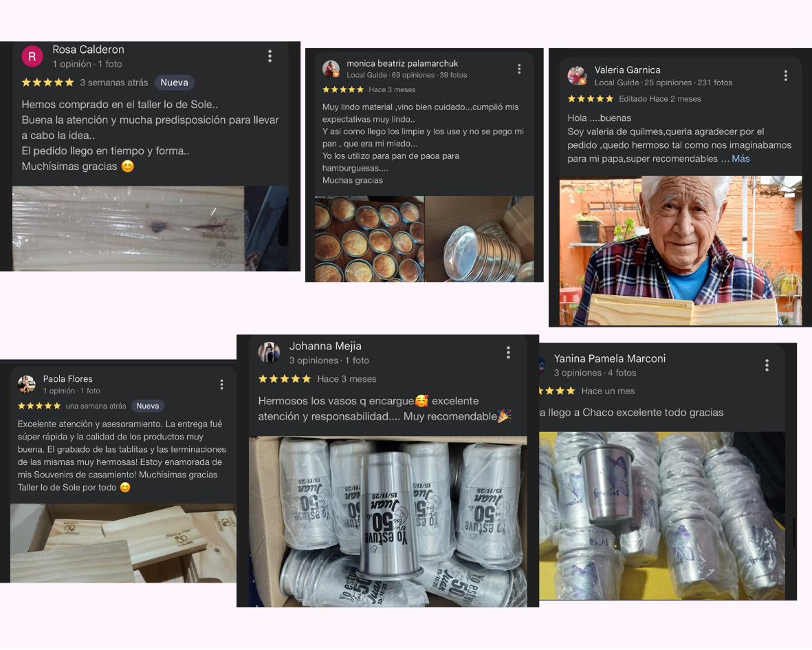Open the aluminum molds photo in monica's review
This screenshot has width=812, height=650.
[479, 239]
